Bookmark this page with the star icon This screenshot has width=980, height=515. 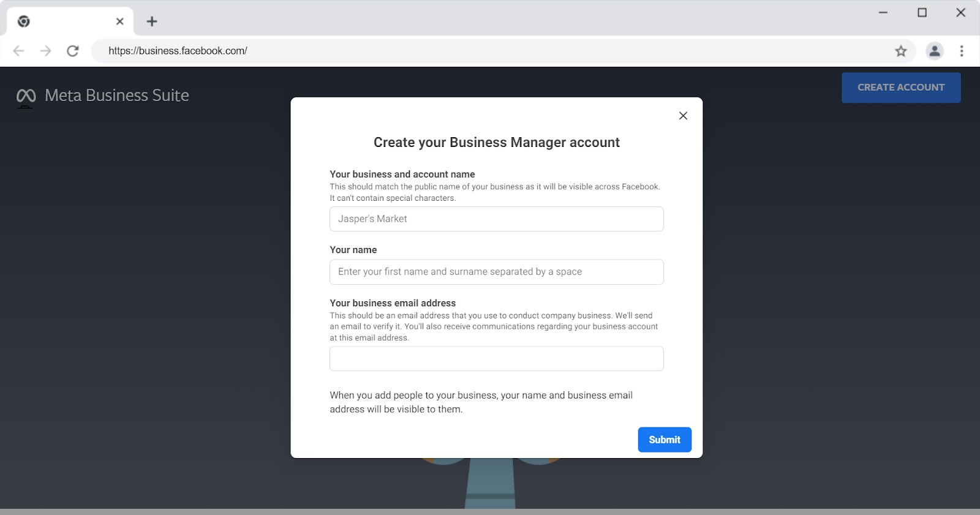(900, 51)
